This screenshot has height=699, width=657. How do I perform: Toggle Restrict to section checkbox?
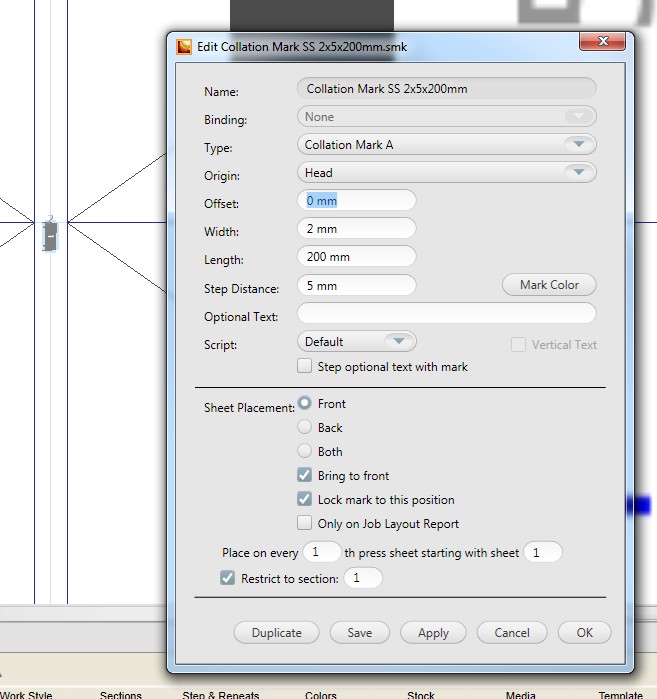click(x=227, y=578)
